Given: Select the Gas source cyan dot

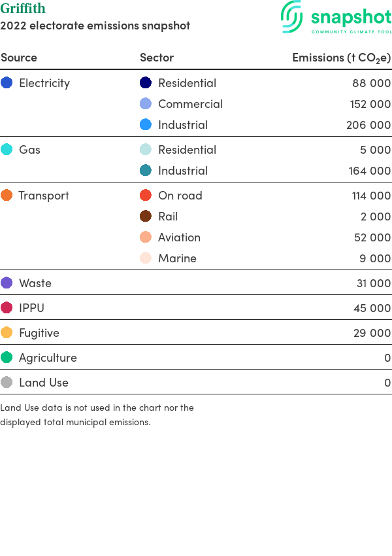Looking at the screenshot, I should pyautogui.click(x=7, y=149).
